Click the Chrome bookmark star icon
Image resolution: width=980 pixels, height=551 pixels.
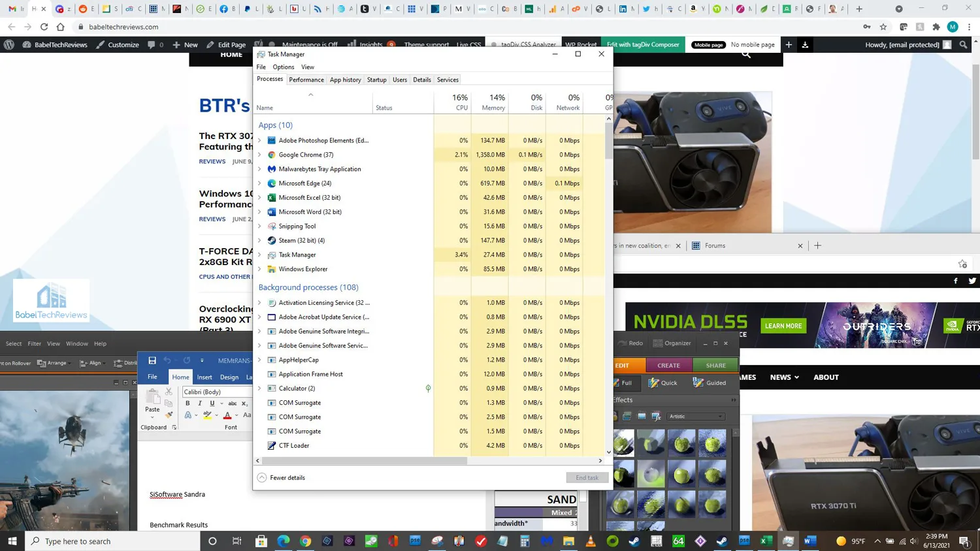(x=883, y=27)
